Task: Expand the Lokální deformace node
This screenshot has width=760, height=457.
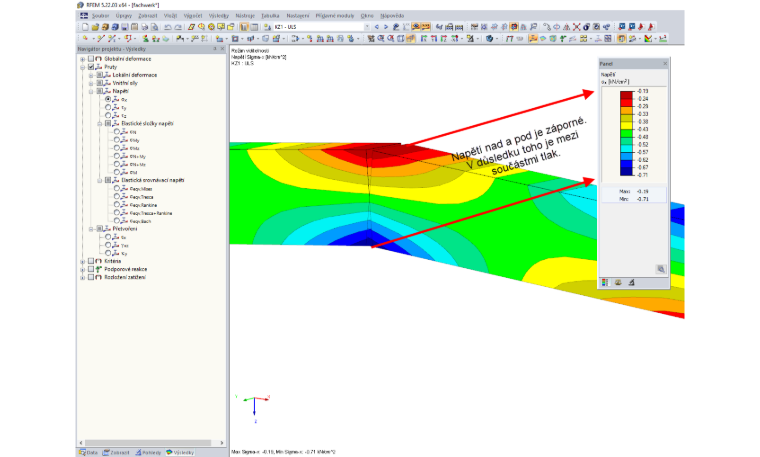Action: click(91, 75)
